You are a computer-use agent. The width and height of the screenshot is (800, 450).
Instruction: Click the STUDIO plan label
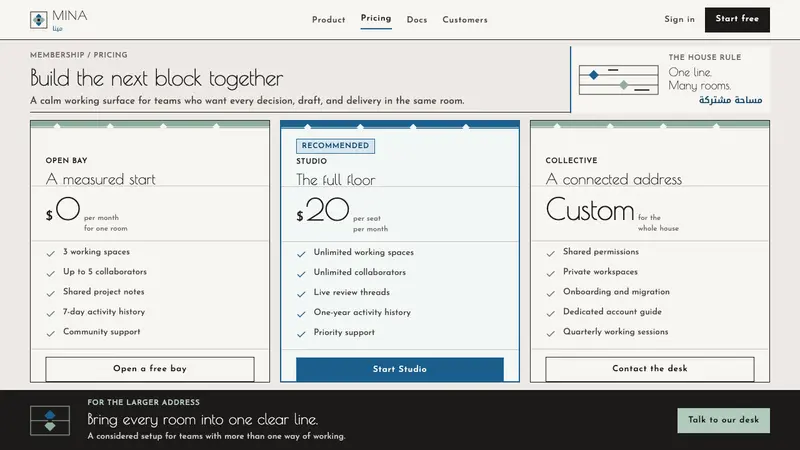[x=311, y=161]
